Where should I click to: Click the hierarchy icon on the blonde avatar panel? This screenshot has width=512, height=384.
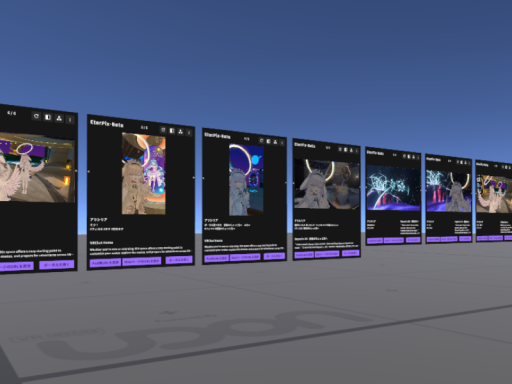180,132
